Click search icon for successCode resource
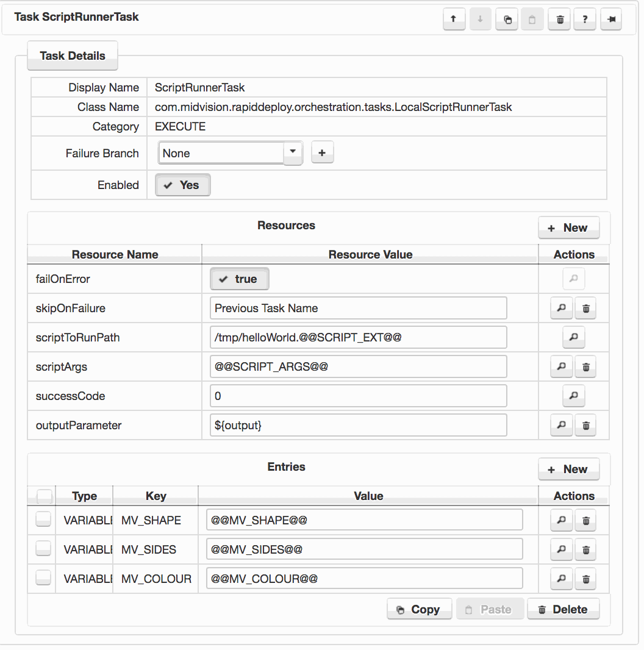 click(x=573, y=396)
